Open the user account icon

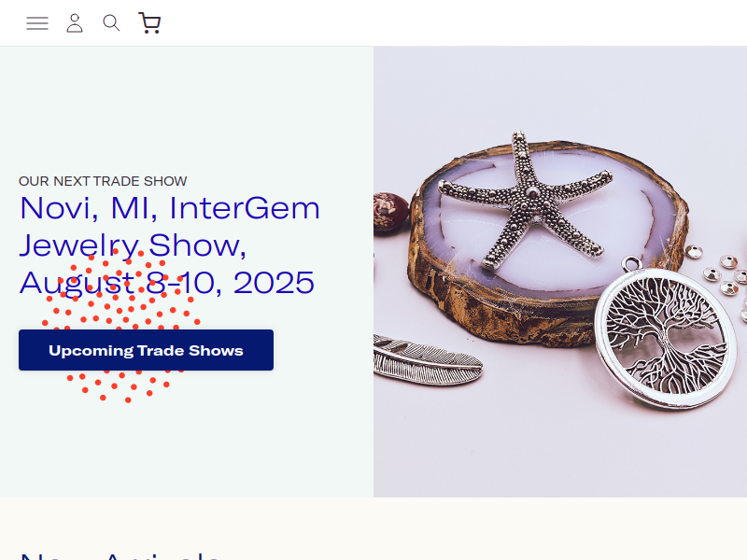[x=75, y=22]
